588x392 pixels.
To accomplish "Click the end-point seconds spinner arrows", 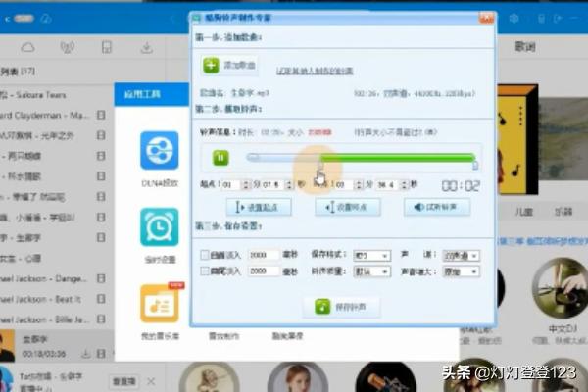I will pos(404,185).
